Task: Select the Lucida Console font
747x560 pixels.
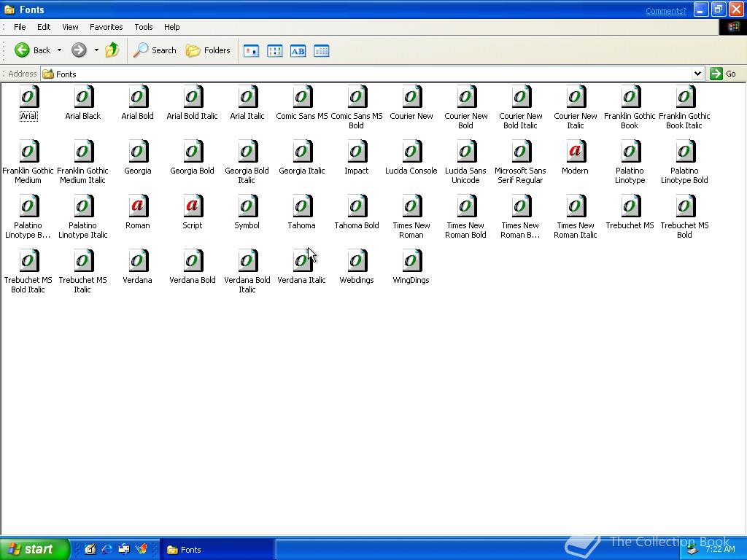Action: 411,152
